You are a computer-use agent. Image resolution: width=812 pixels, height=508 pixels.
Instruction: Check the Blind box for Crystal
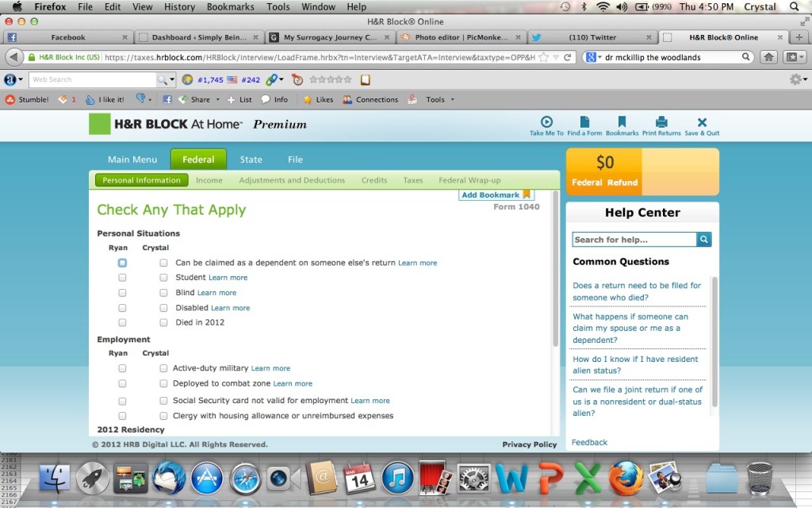(x=163, y=293)
